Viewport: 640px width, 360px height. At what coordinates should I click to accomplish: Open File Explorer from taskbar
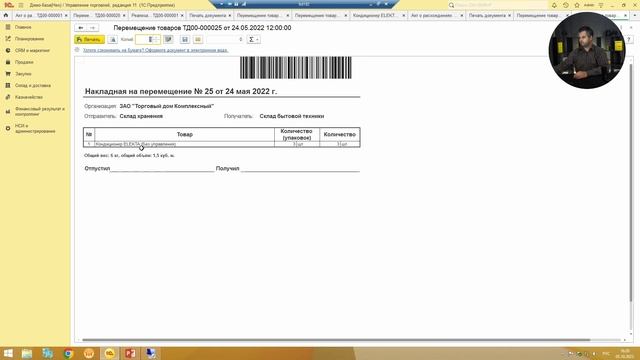coord(27,353)
